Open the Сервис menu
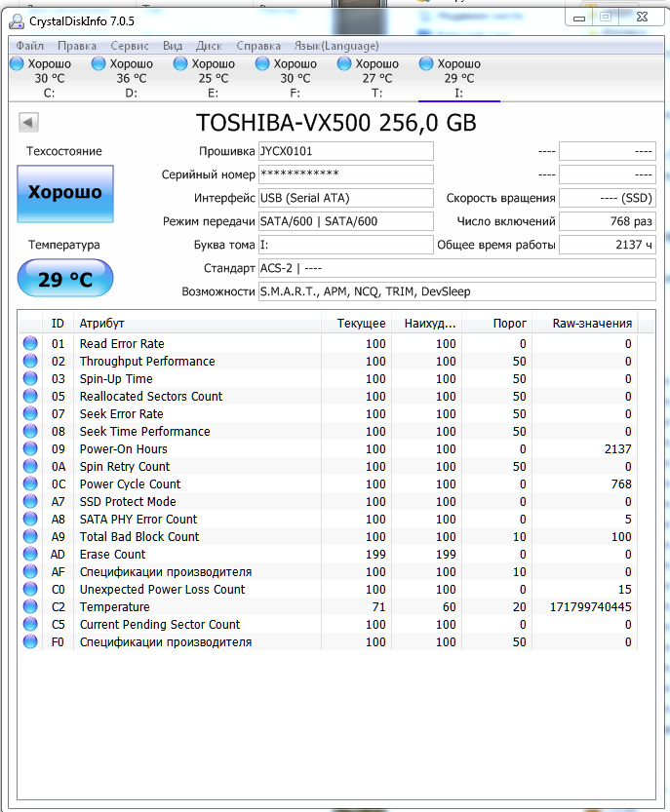 130,46
